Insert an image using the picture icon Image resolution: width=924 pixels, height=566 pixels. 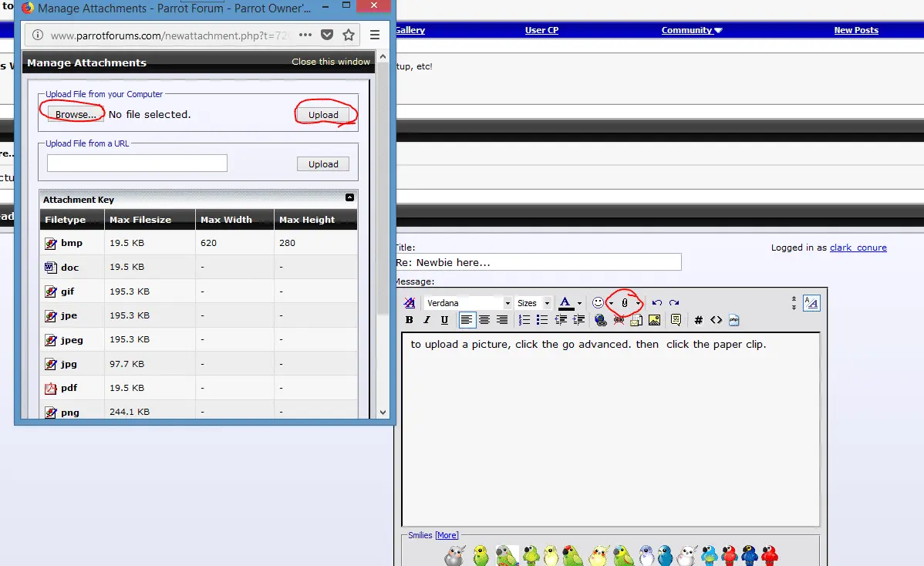[654, 320]
